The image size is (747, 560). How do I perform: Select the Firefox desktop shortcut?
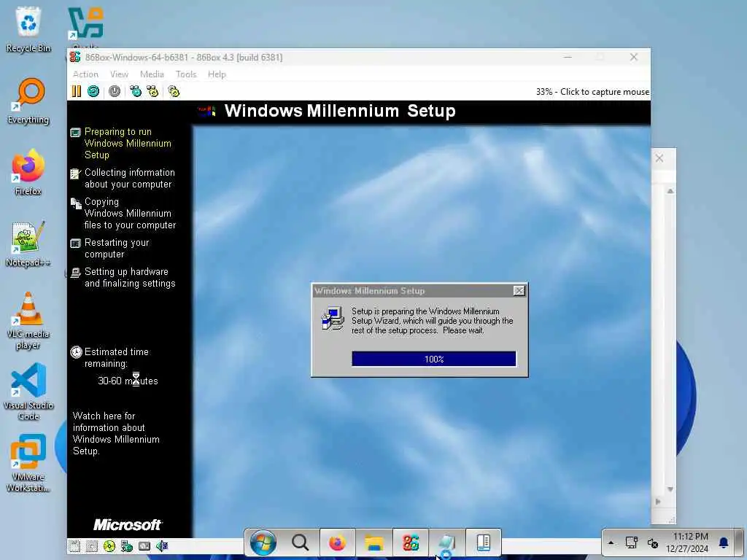28,172
